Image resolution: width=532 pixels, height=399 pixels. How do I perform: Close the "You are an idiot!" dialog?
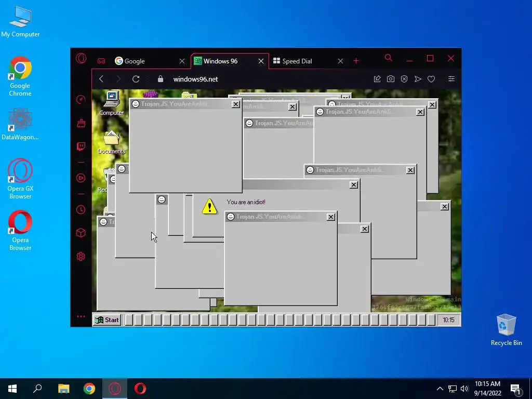click(x=353, y=184)
